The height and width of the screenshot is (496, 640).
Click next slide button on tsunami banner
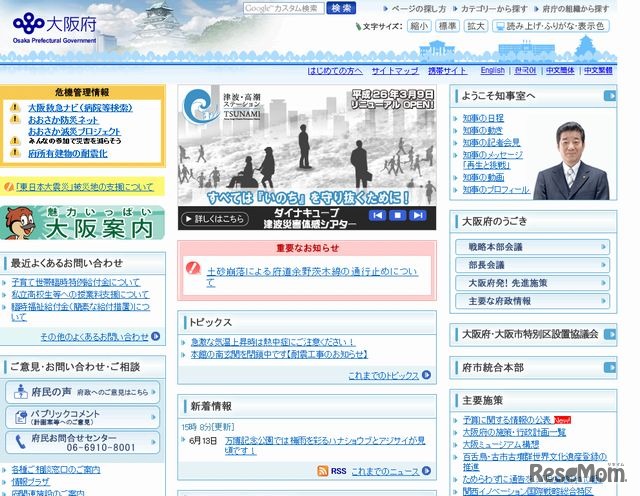click(x=418, y=215)
